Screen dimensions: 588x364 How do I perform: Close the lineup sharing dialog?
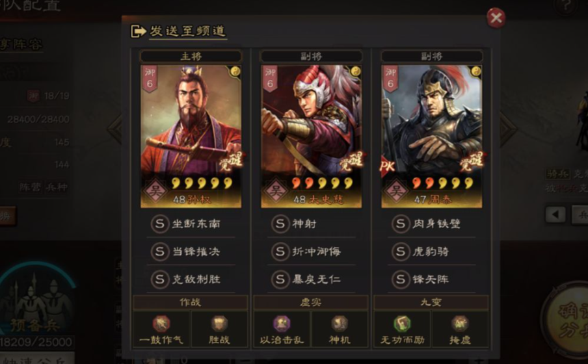496,18
